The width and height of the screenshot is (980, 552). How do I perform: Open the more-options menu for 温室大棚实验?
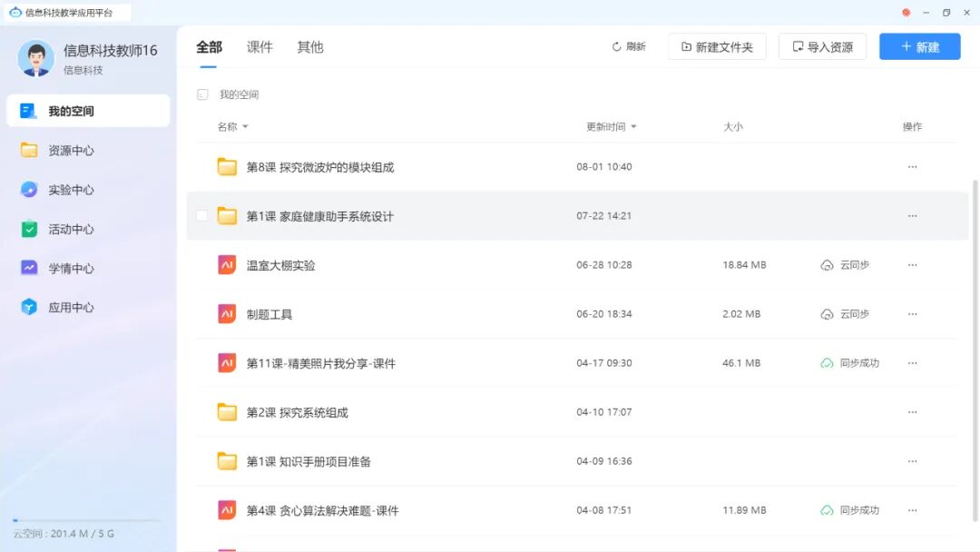[912, 265]
